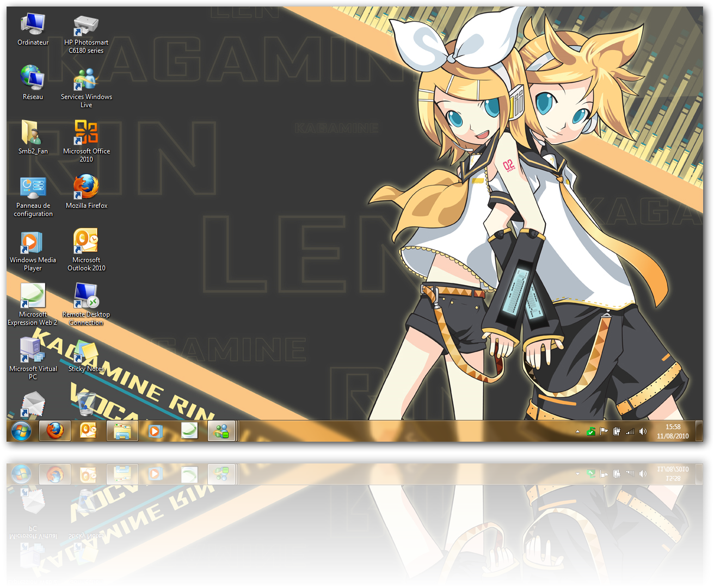Open the Windows Start menu orb
This screenshot has height=588, width=714.
pos(21,431)
